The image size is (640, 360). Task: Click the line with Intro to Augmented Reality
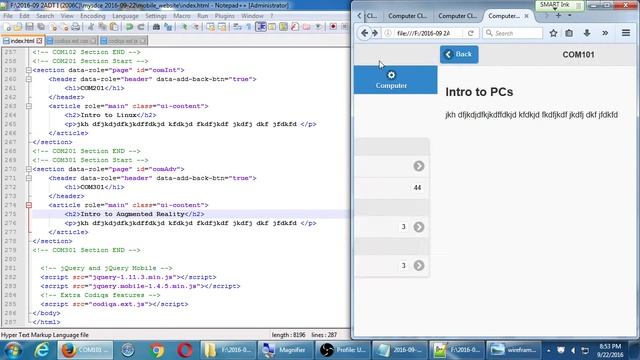192,214
